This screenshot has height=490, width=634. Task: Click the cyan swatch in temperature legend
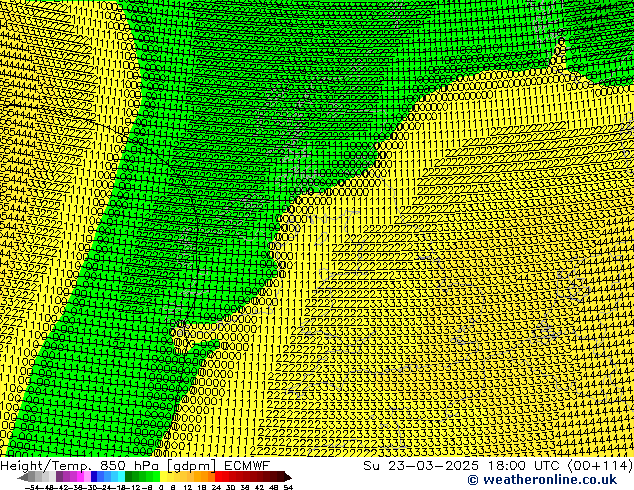121,477
